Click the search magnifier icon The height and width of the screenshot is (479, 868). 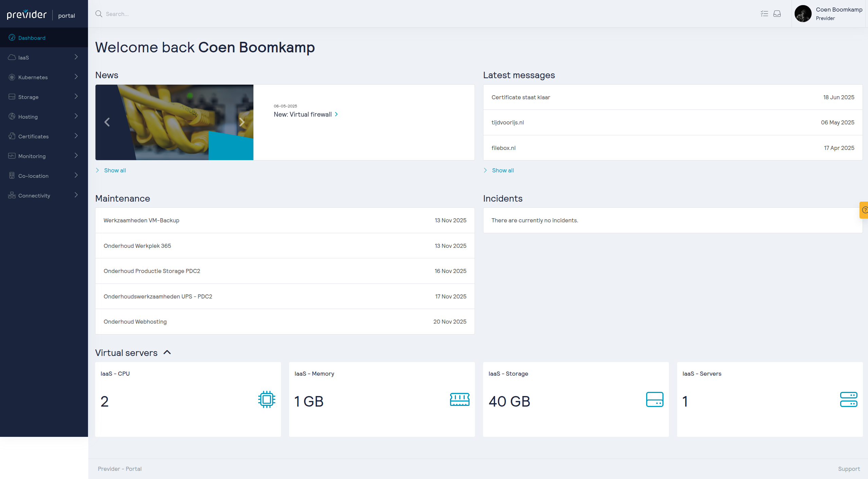click(x=99, y=14)
